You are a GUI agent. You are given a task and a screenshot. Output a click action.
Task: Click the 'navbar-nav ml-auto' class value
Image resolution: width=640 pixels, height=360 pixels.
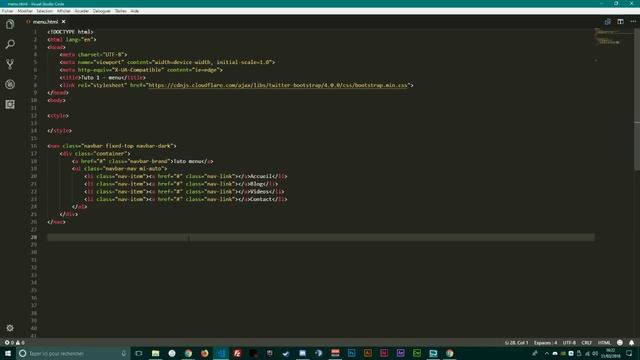coord(134,169)
